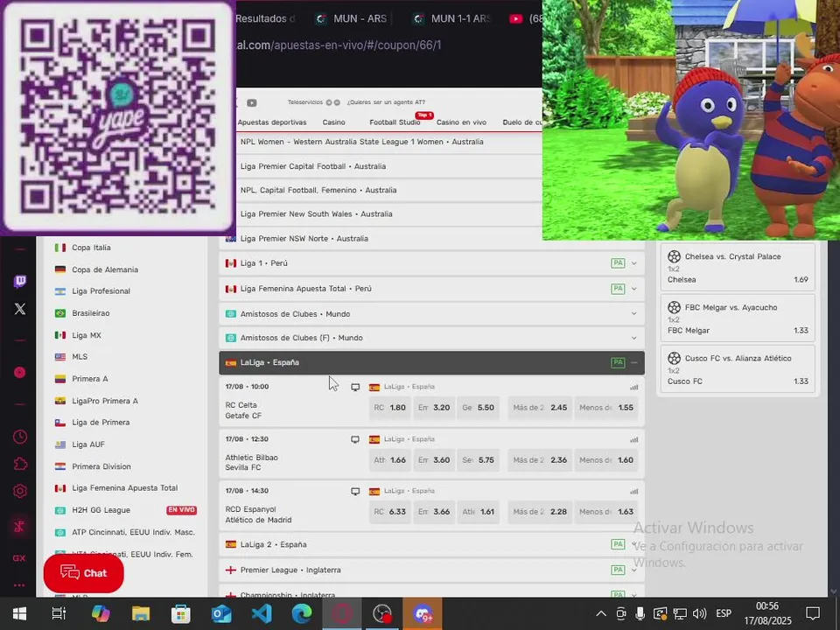Open Chelsea vs. Crystal Palace bet card
This screenshot has height=630, width=840.
click(738, 268)
